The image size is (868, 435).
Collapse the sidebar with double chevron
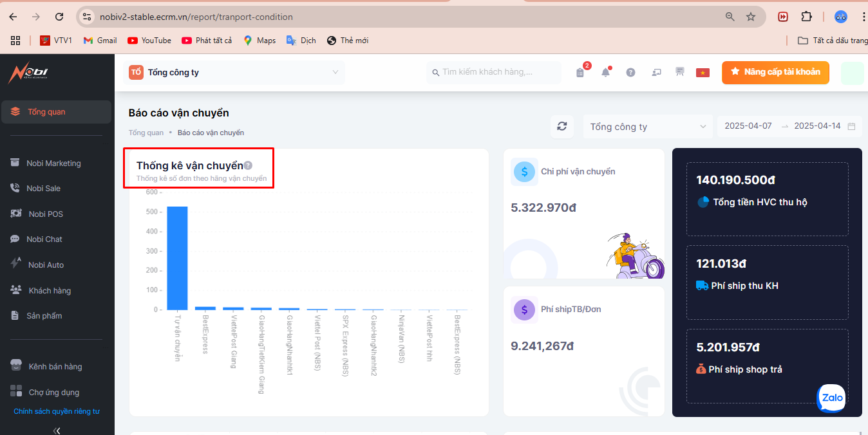point(57,430)
